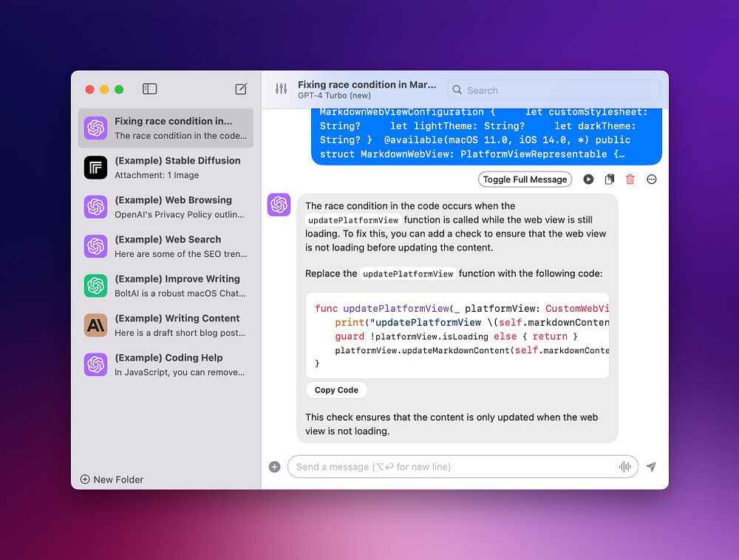Click text 'BoltAI is a robust macOS Chat...'

[x=180, y=293]
